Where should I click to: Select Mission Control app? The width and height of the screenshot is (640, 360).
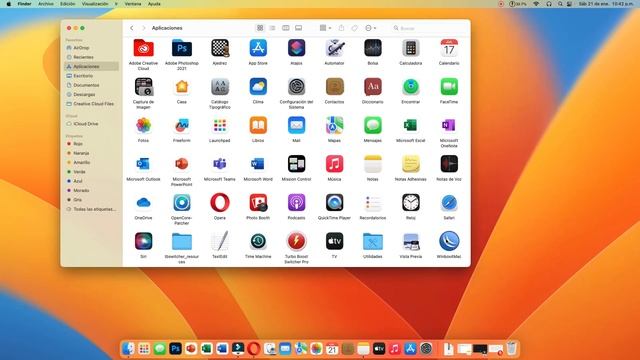click(x=296, y=164)
